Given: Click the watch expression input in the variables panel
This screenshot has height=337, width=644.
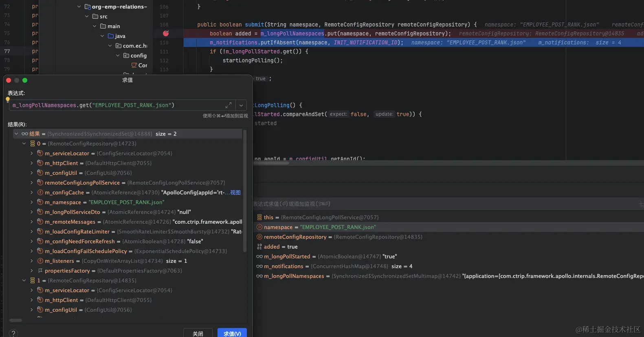Looking at the screenshot, I should tap(444, 204).
